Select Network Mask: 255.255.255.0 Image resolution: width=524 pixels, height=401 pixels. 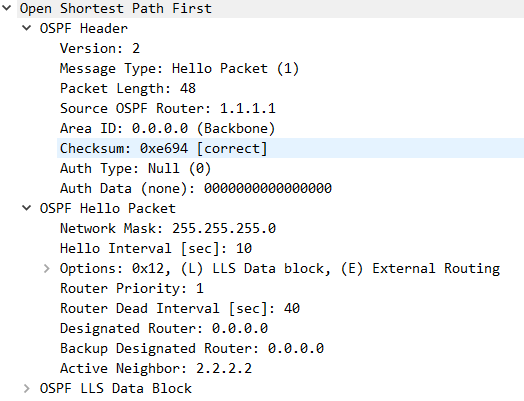(x=168, y=229)
